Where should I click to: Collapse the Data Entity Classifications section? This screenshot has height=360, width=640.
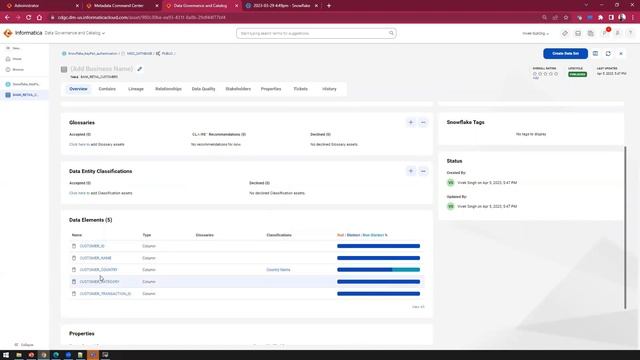(423, 171)
